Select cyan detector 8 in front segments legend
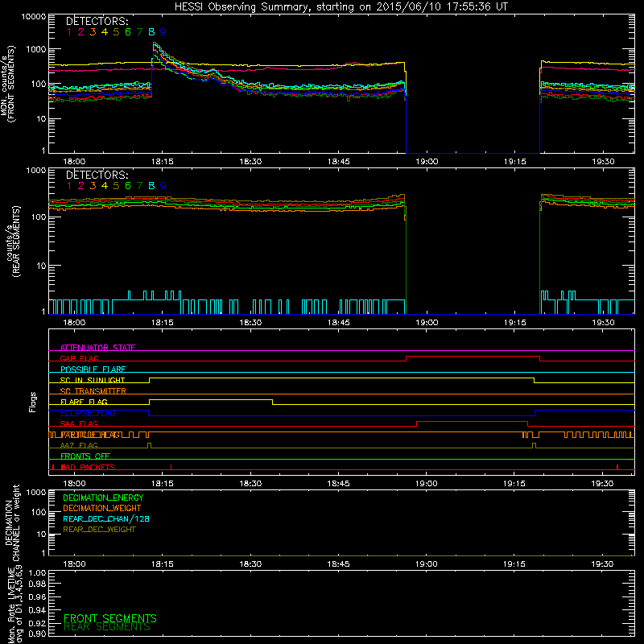The image size is (644, 644). coord(151,32)
